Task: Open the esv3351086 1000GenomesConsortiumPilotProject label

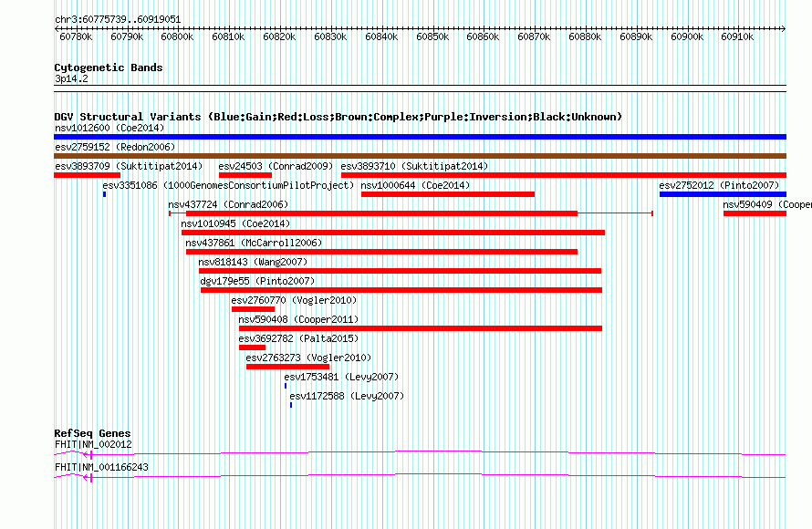Action: [228, 185]
